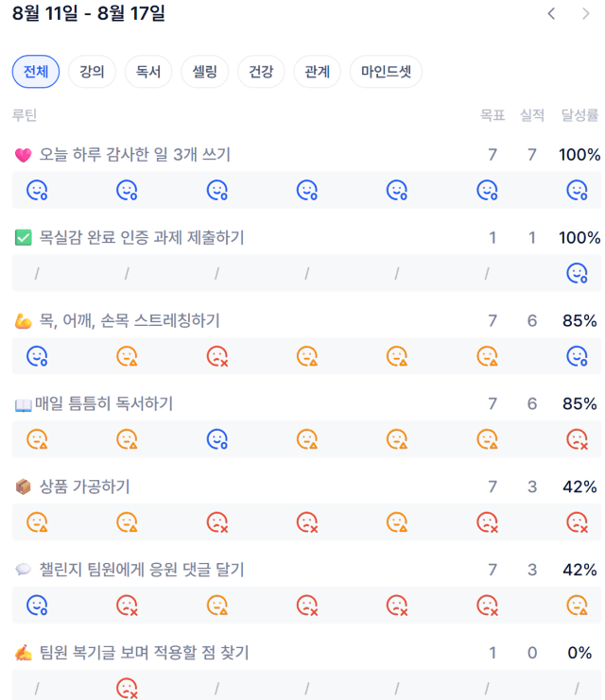Click the red sad face in the stretching routine row
The height and width of the screenshot is (700, 605).
pos(217,356)
